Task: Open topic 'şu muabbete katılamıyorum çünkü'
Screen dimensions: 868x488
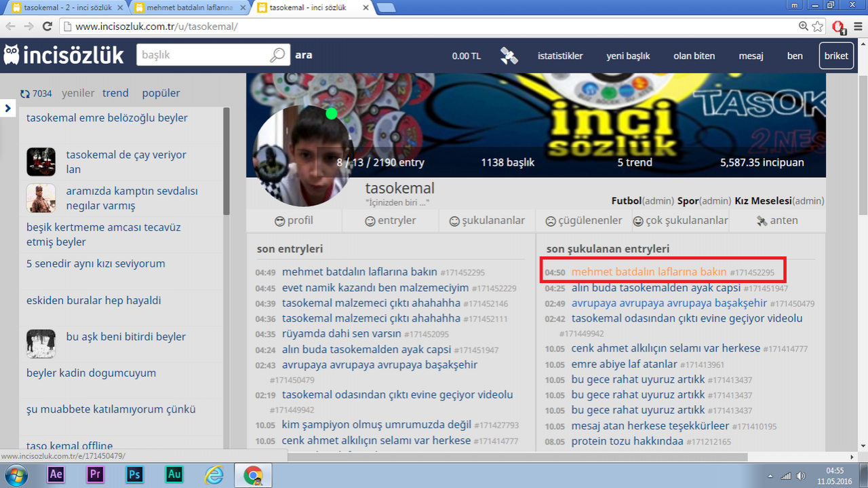Action: [x=111, y=410]
